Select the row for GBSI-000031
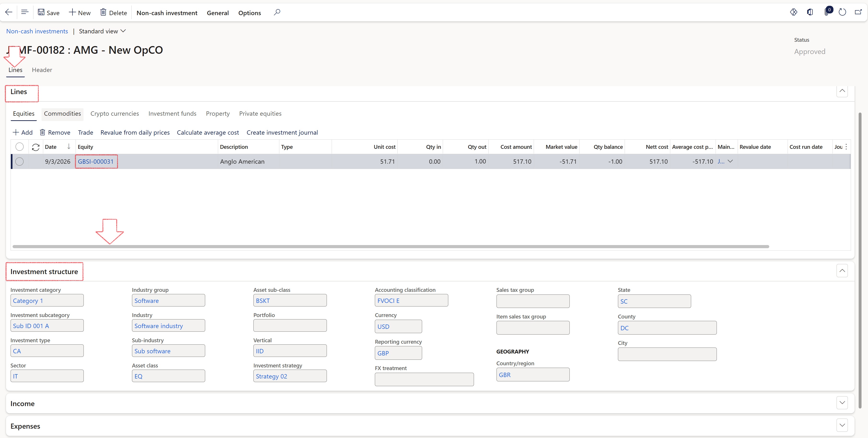The width and height of the screenshot is (868, 438). [x=19, y=162]
